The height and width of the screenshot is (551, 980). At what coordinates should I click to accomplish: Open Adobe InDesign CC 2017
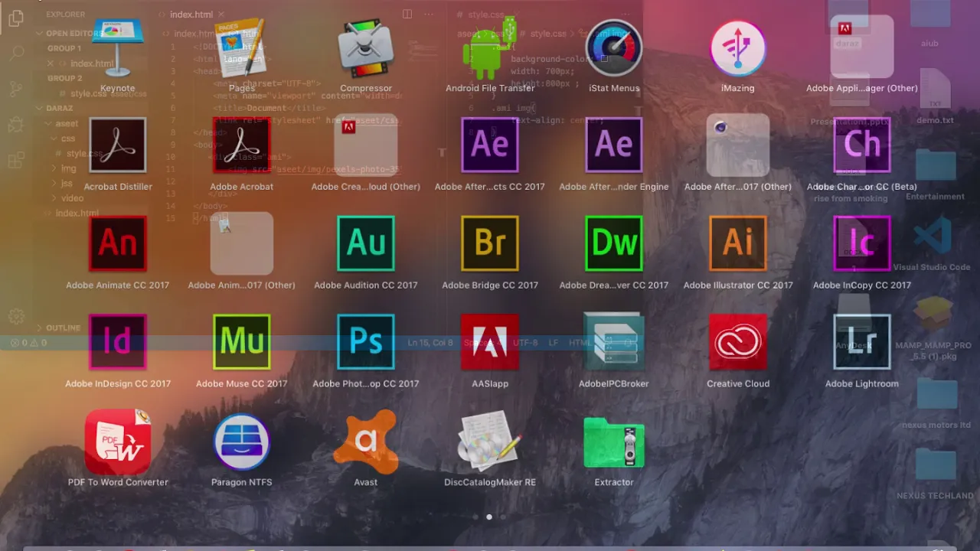[x=118, y=342]
